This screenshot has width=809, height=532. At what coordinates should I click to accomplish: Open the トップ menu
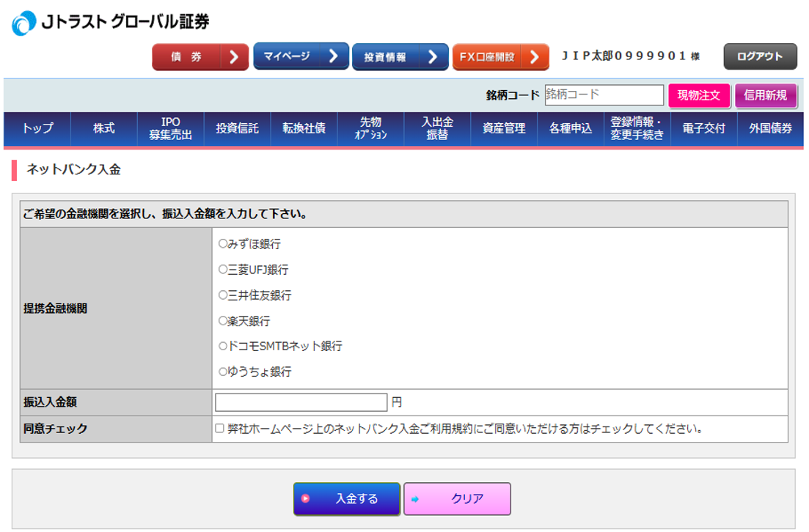point(37,128)
